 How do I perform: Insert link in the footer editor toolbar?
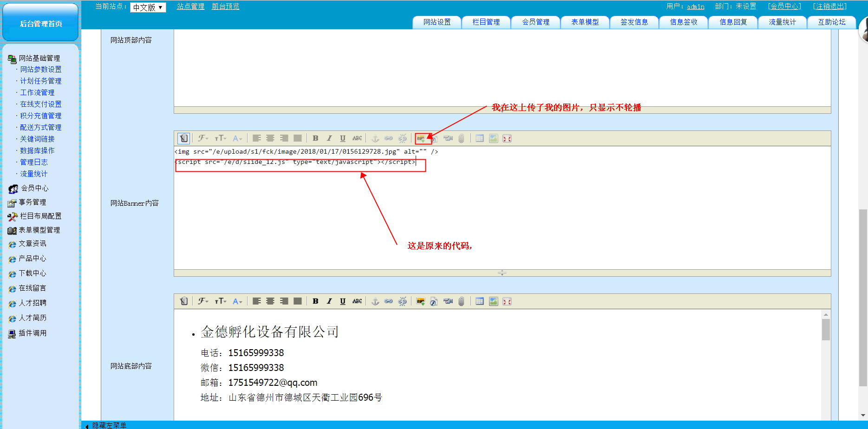point(389,301)
